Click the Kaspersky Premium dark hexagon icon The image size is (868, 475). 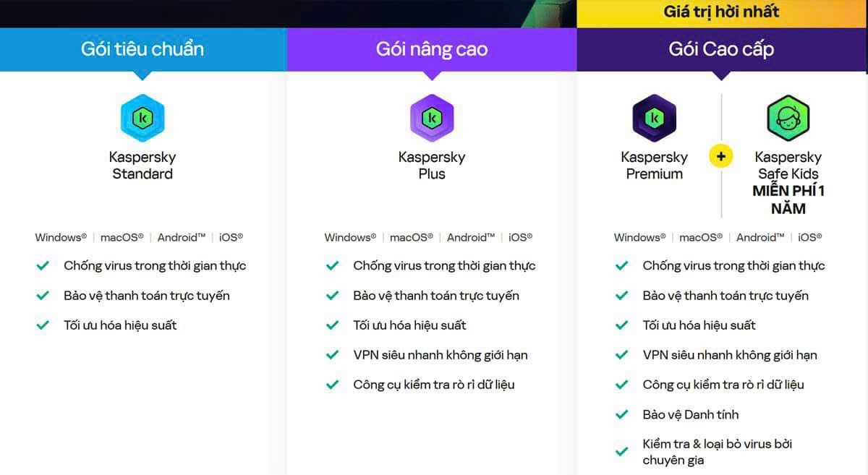pyautogui.click(x=654, y=118)
